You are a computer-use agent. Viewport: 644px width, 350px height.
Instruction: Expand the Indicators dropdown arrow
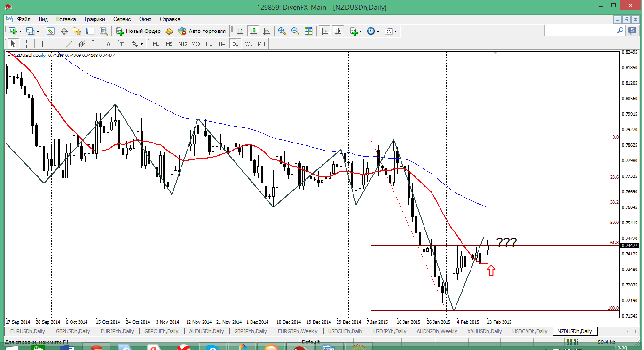click(x=361, y=31)
